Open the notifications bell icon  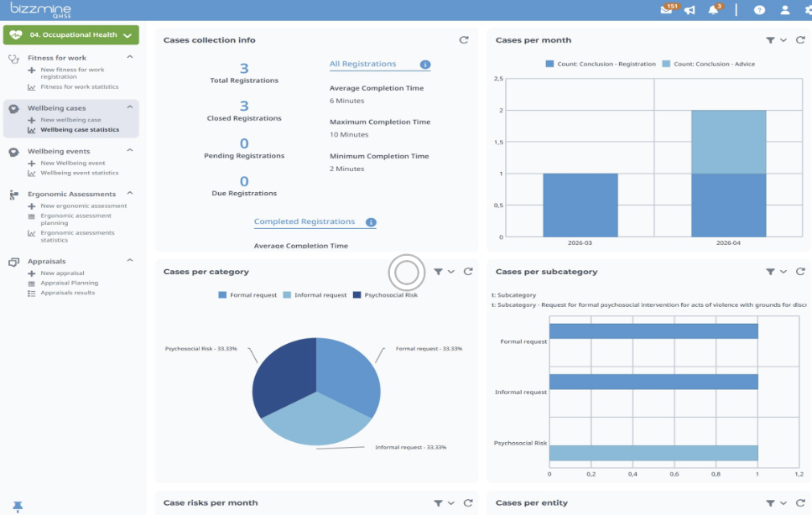point(714,10)
